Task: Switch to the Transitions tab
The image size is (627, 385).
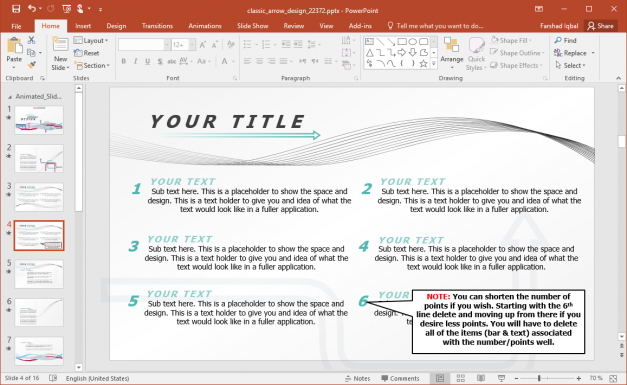Action: point(157,26)
